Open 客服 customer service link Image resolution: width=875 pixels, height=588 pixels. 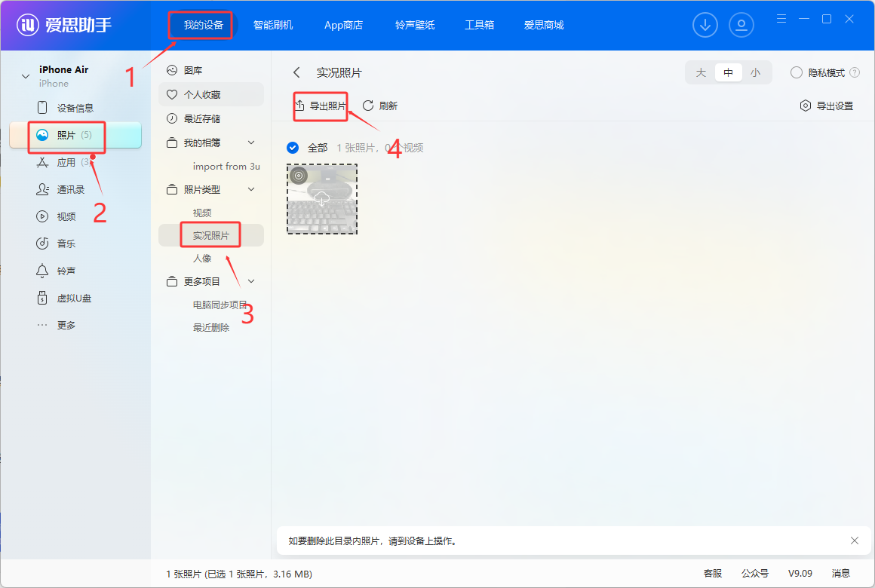[711, 573]
